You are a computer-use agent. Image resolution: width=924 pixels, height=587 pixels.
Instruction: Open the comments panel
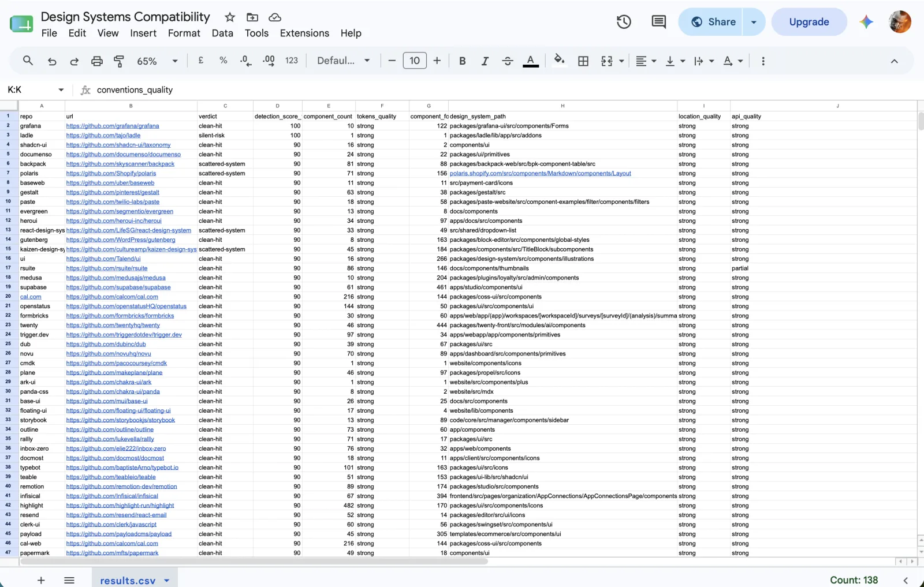(x=658, y=22)
